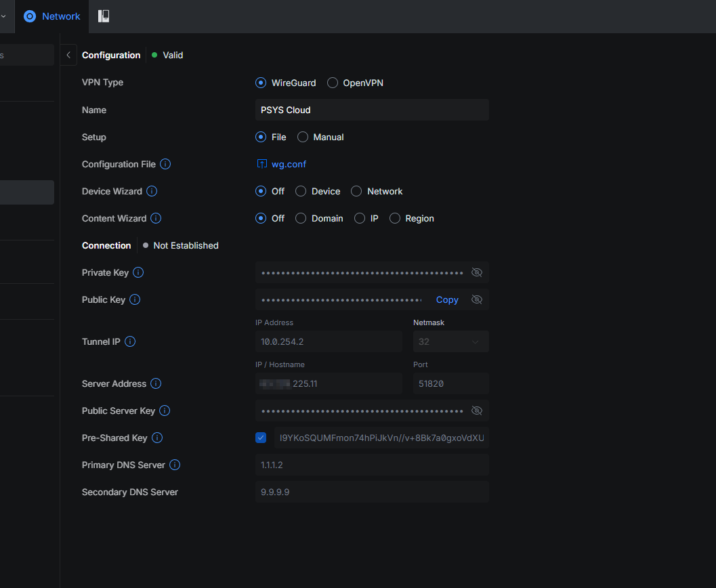The height and width of the screenshot is (588, 716).
Task: Set Content Wizard to Region
Action: pos(395,218)
